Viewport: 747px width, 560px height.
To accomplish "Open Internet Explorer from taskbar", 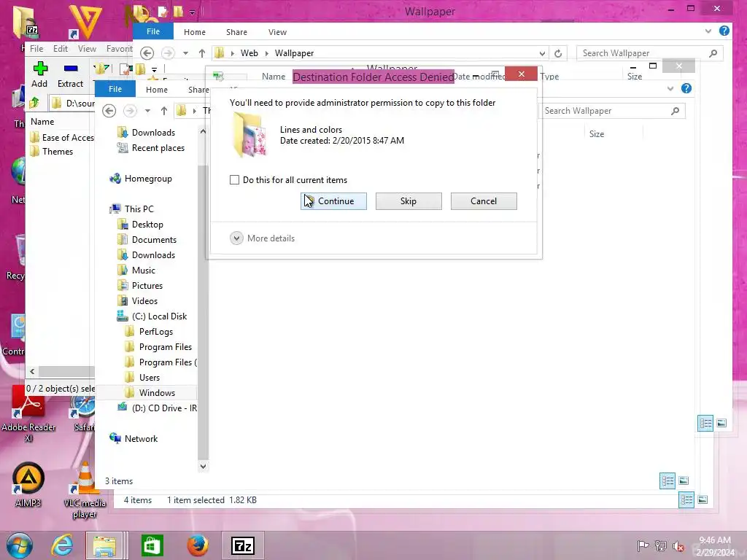I will click(x=63, y=545).
